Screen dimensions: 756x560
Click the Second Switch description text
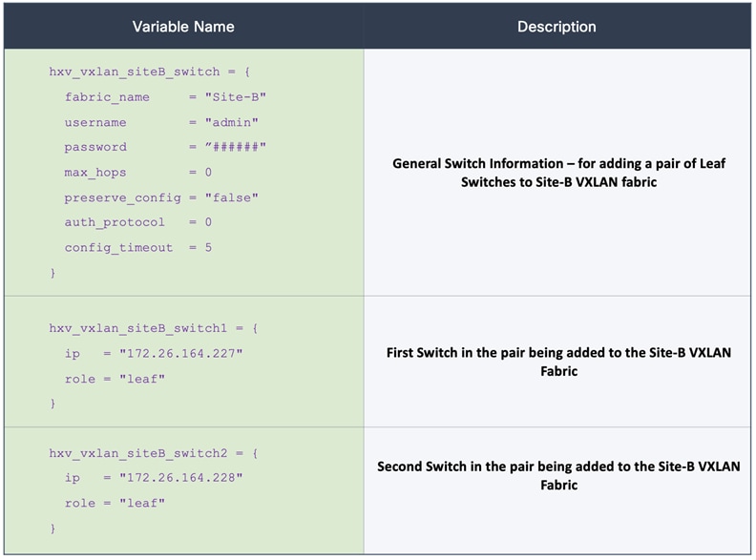tap(558, 475)
